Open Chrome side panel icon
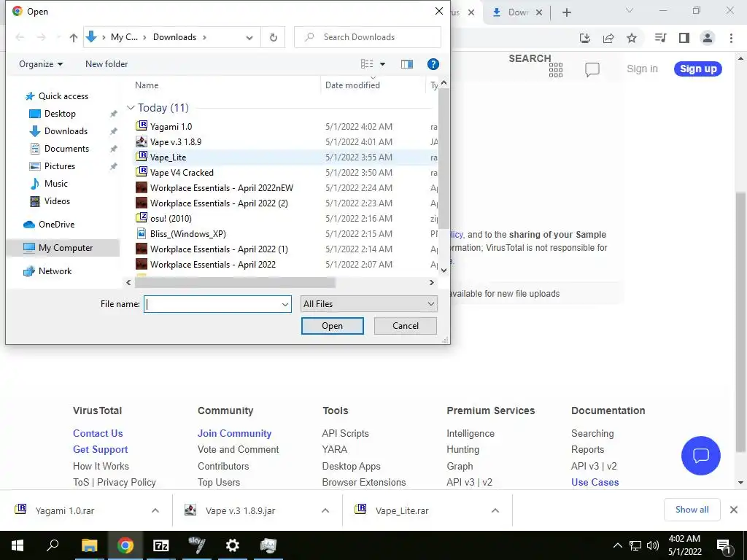 coord(684,38)
